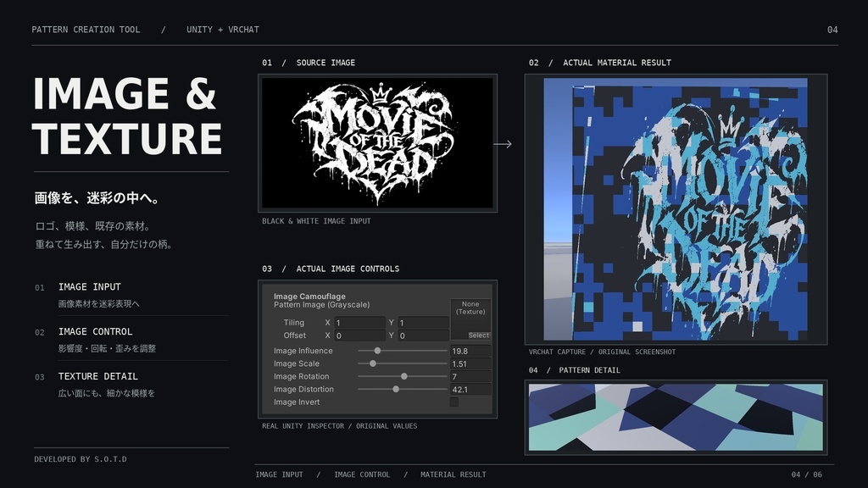Tick the Image Invert checkbox

pyautogui.click(x=454, y=402)
